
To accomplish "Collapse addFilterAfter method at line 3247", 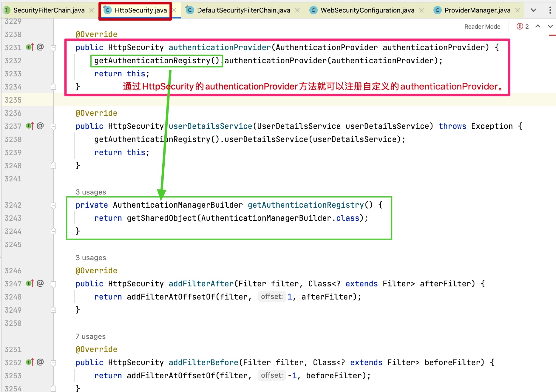I will [x=53, y=284].
